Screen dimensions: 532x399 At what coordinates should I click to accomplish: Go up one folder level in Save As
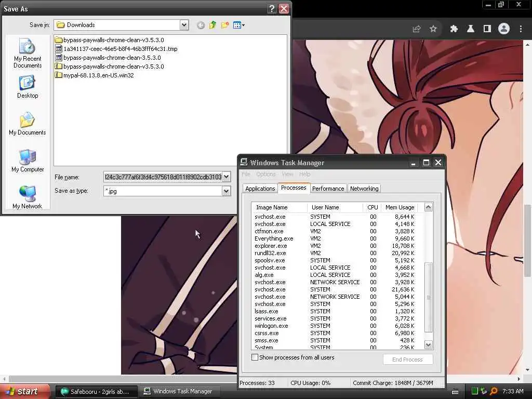(212, 25)
